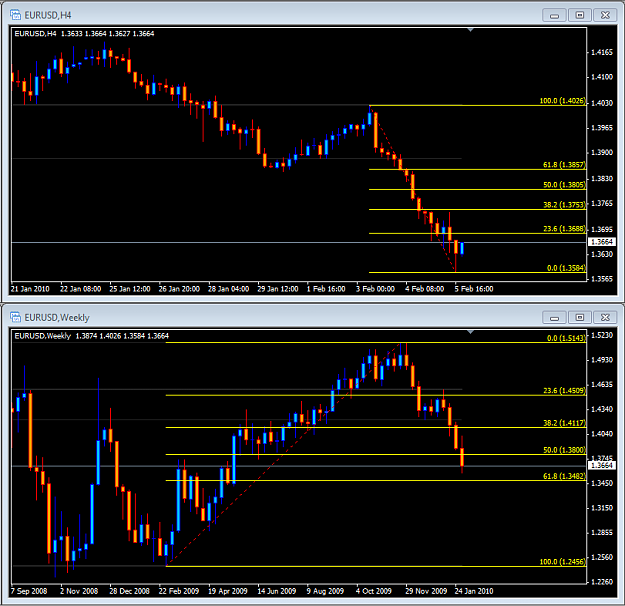Image resolution: width=625 pixels, height=606 pixels.
Task: Click the EURUSD,Weekly window title text
Action: pyautogui.click(x=57, y=318)
